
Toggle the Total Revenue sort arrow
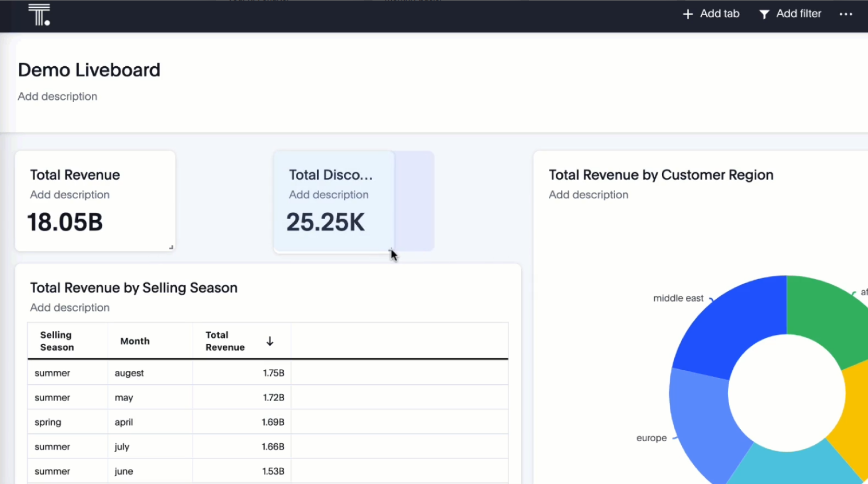coord(270,341)
